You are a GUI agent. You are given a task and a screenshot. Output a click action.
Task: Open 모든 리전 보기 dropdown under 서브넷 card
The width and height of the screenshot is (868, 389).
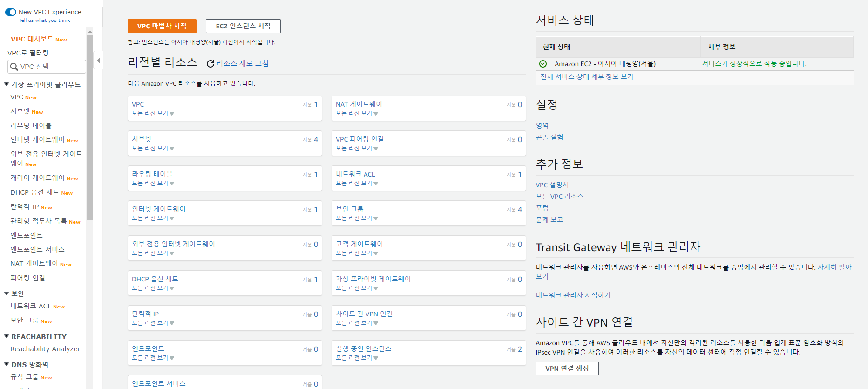click(x=153, y=148)
